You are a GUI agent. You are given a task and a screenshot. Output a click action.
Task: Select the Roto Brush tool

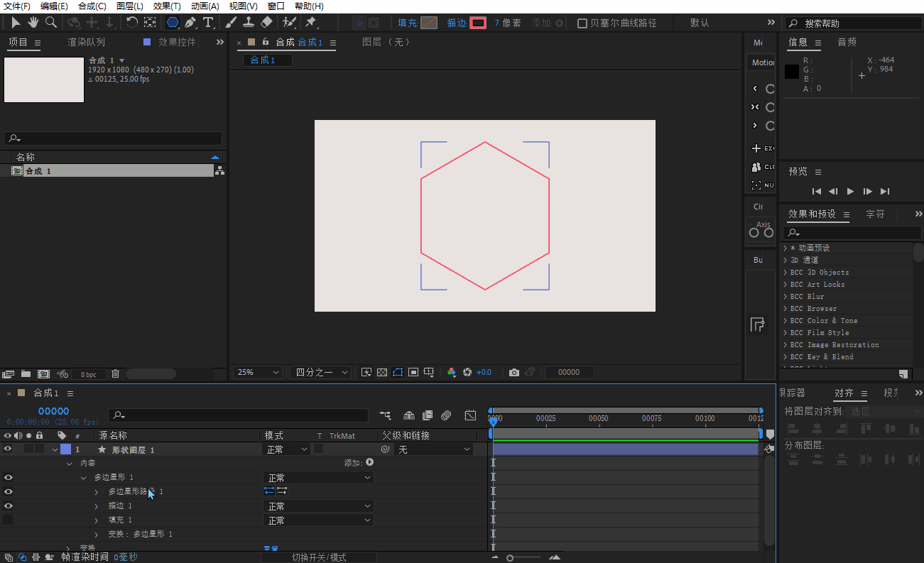(x=289, y=23)
